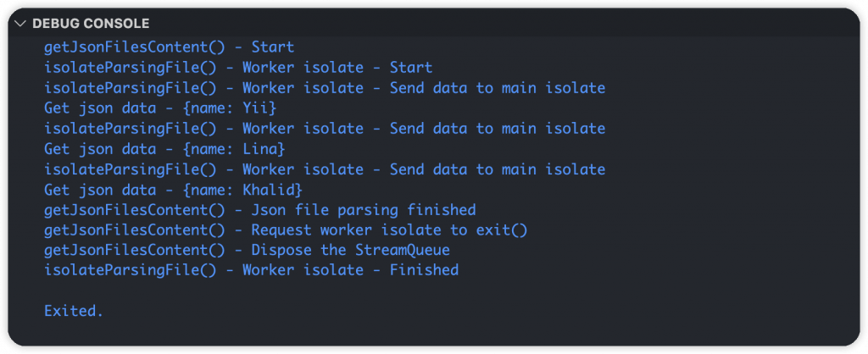
Task: Click the DEBUG CONSOLE header label
Action: point(91,23)
